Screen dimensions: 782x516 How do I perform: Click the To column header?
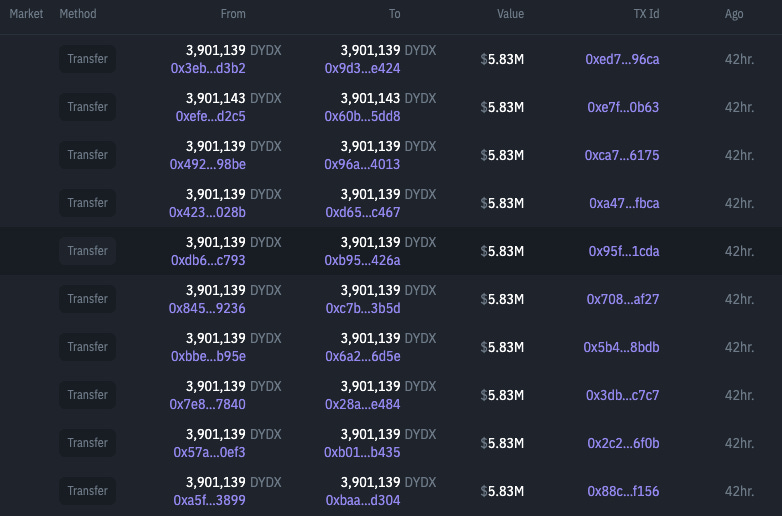394,14
